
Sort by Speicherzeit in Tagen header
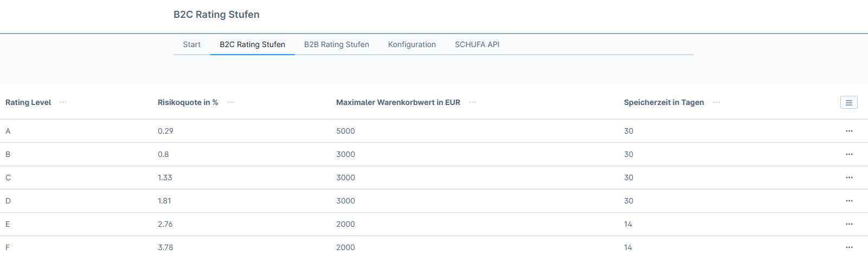[x=664, y=102]
